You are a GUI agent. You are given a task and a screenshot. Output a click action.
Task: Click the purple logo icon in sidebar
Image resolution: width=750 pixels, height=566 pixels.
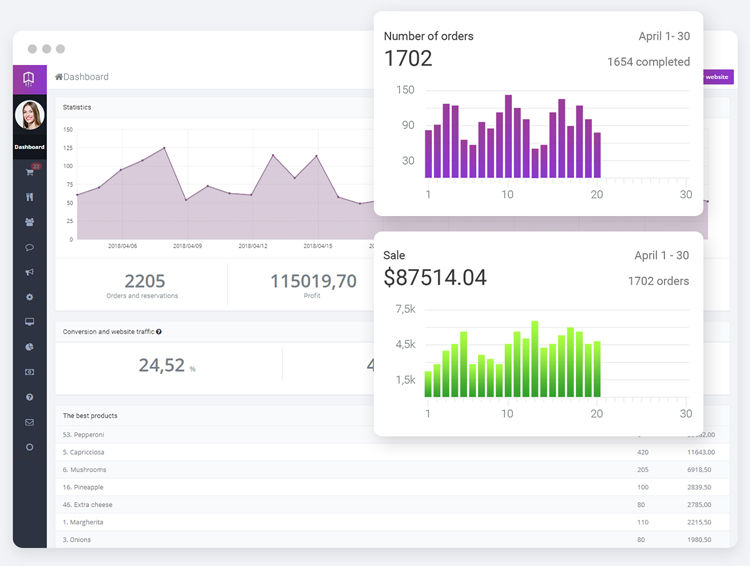pyautogui.click(x=29, y=78)
